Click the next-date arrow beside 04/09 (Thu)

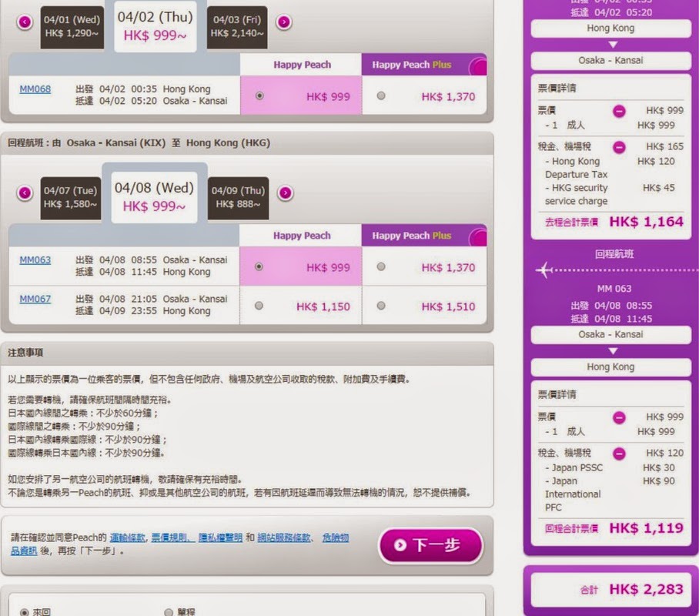(x=284, y=192)
